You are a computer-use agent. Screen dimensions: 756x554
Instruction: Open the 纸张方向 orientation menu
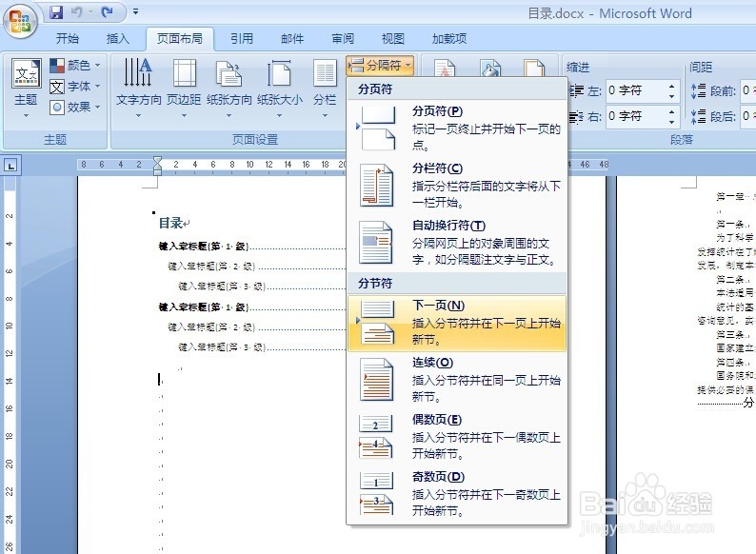229,89
